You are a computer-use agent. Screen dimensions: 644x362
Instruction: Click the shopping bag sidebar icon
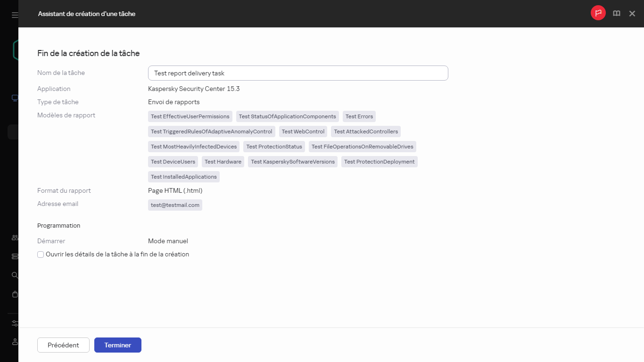(x=15, y=294)
